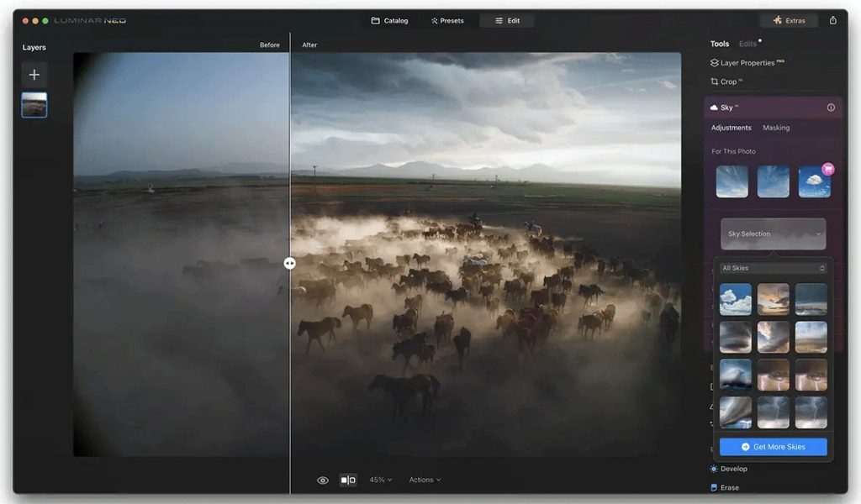Select the Crop tool

(726, 81)
